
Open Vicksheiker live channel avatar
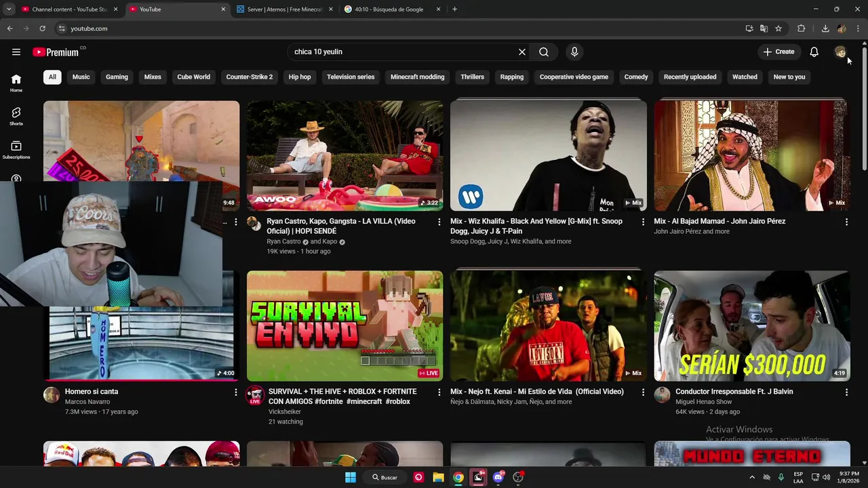point(255,395)
